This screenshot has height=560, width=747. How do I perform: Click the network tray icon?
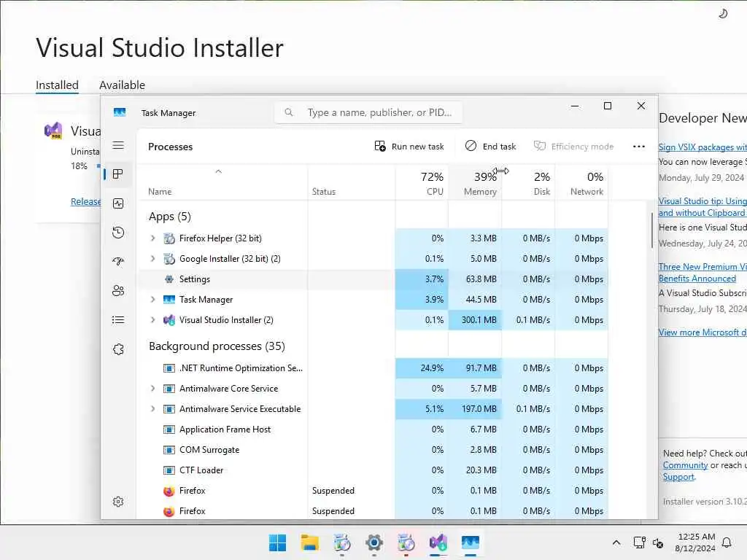click(x=639, y=542)
